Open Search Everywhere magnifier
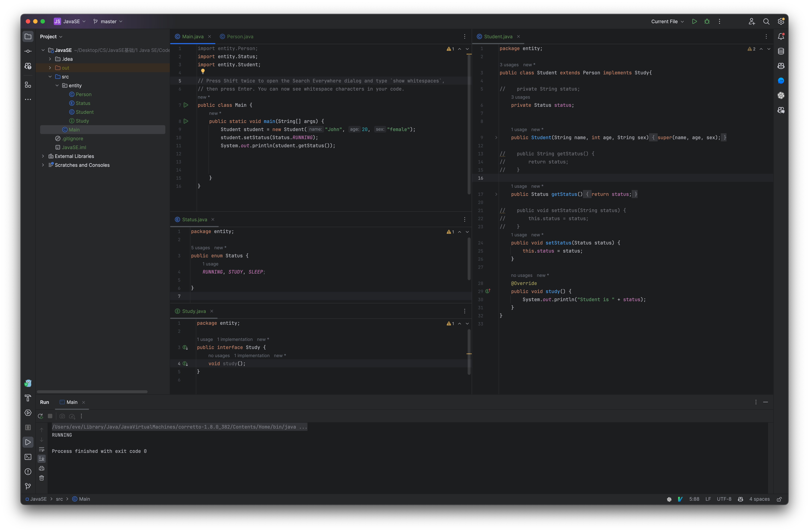Screen dimensions: 809x532 [766, 21]
